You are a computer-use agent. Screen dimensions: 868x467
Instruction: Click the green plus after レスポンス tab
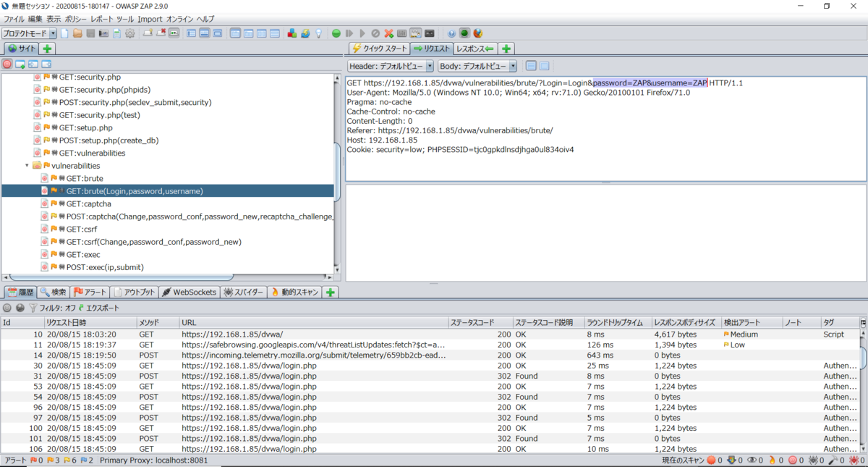(506, 49)
